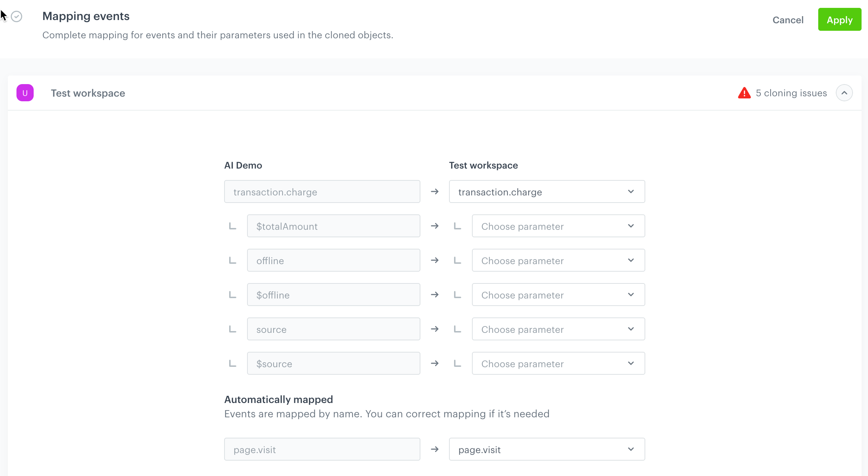Click arrow icon next to transaction.charge event
868x476 pixels.
435,192
